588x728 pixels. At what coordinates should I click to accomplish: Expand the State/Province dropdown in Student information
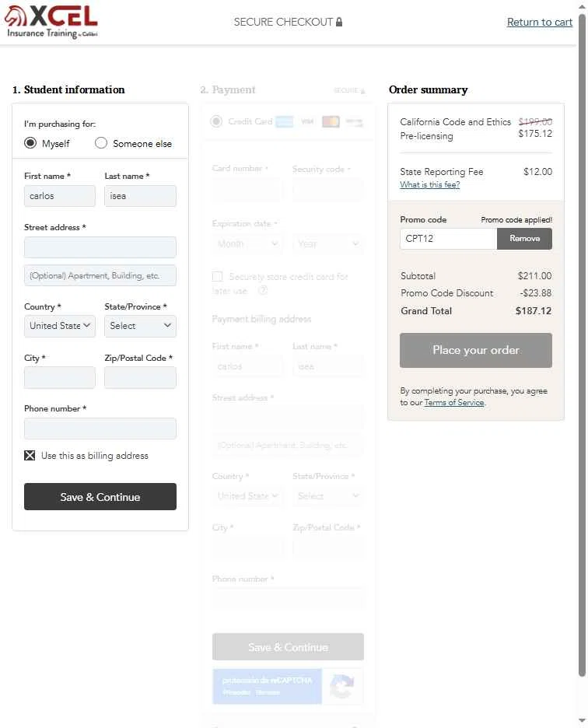click(x=140, y=326)
